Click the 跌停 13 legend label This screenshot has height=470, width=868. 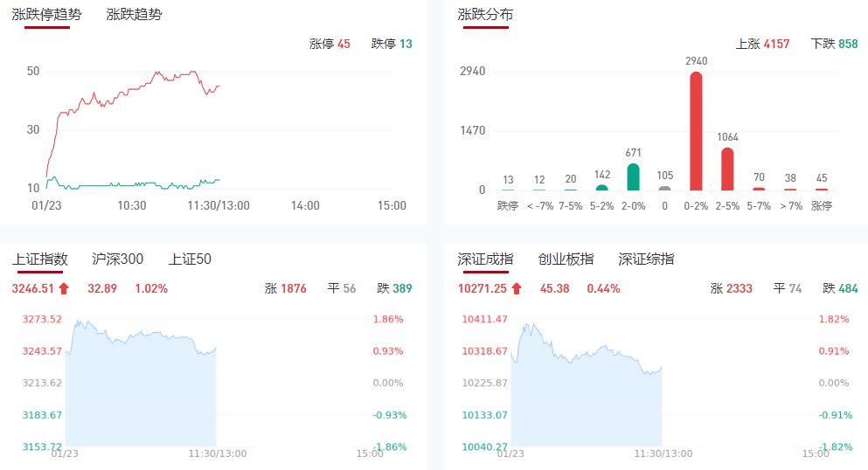tap(392, 44)
